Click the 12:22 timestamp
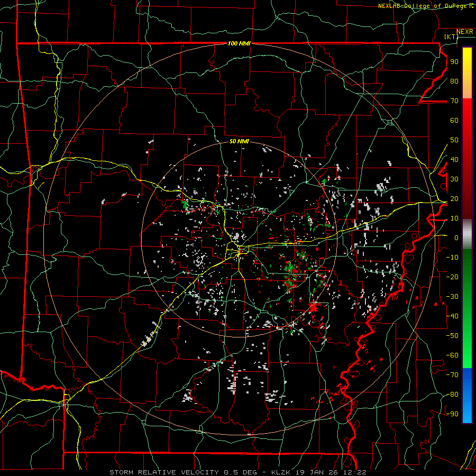Viewport: 476px width, 476px height. [354, 472]
